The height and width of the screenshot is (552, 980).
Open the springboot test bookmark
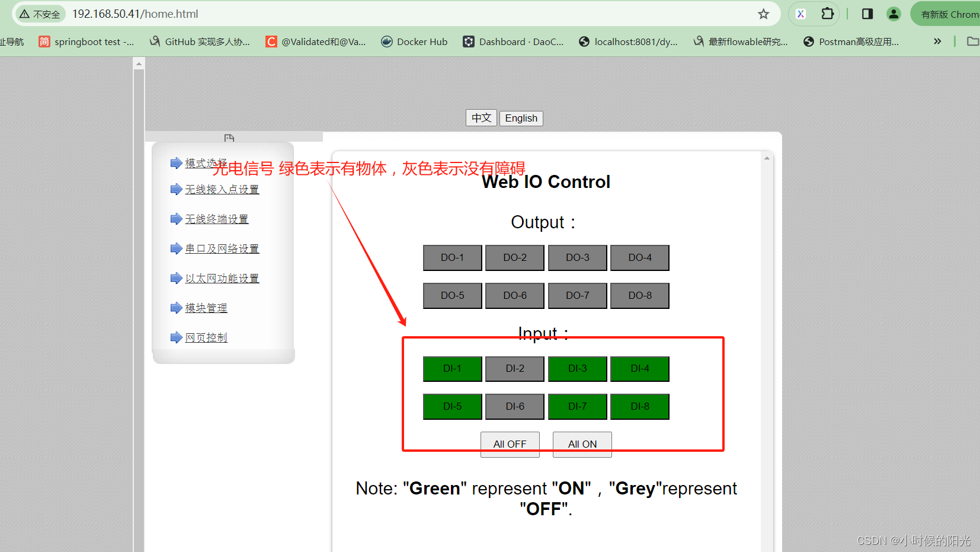click(87, 42)
